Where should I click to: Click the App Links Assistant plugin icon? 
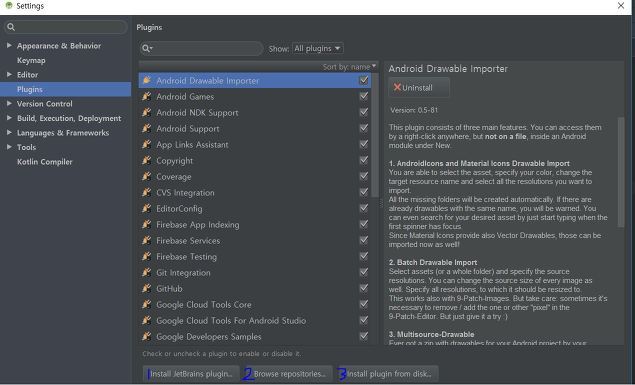[147, 144]
